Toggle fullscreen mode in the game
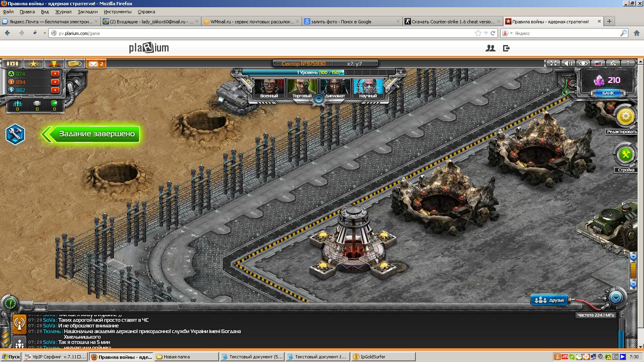This screenshot has height=362, width=644. (553, 63)
